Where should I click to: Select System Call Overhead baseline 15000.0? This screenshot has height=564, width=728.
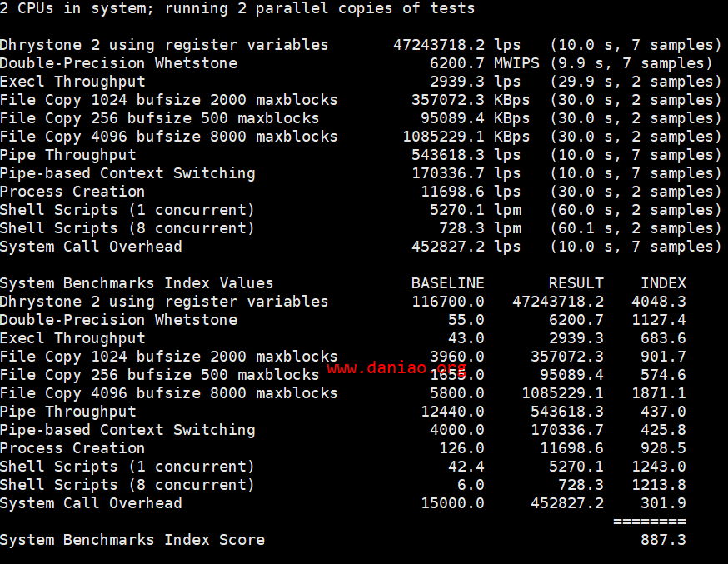[x=452, y=503]
